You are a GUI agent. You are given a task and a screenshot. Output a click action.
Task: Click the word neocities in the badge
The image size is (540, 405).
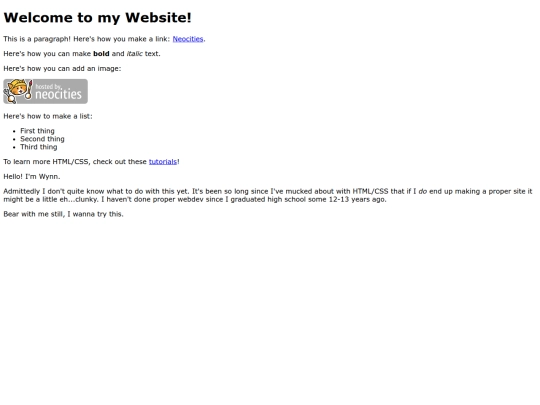click(x=59, y=94)
